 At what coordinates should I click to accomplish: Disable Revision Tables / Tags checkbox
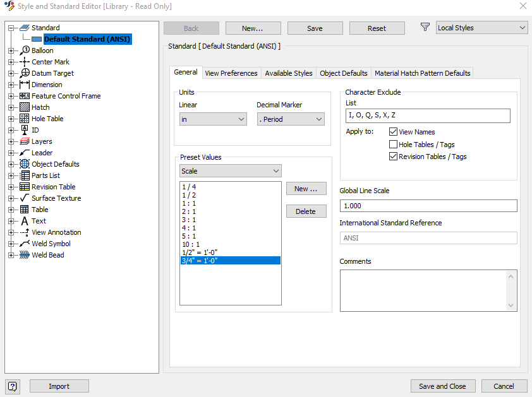(394, 156)
